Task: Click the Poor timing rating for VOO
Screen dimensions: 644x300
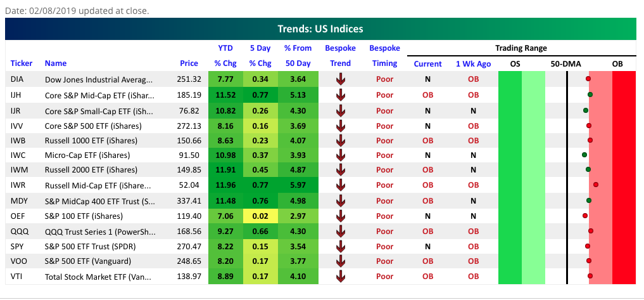Action: click(384, 261)
